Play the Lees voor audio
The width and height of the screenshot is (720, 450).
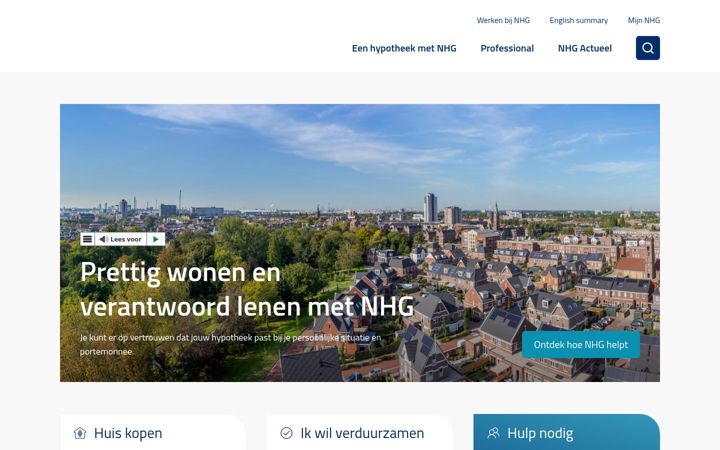156,239
